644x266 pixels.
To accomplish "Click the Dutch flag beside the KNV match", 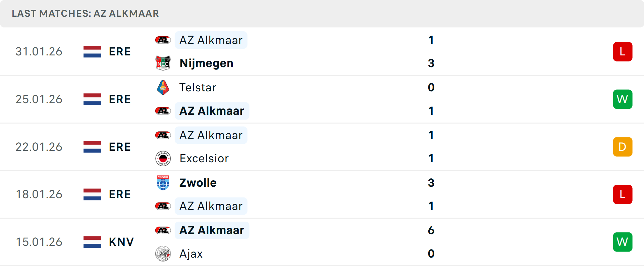I will coord(92,241).
